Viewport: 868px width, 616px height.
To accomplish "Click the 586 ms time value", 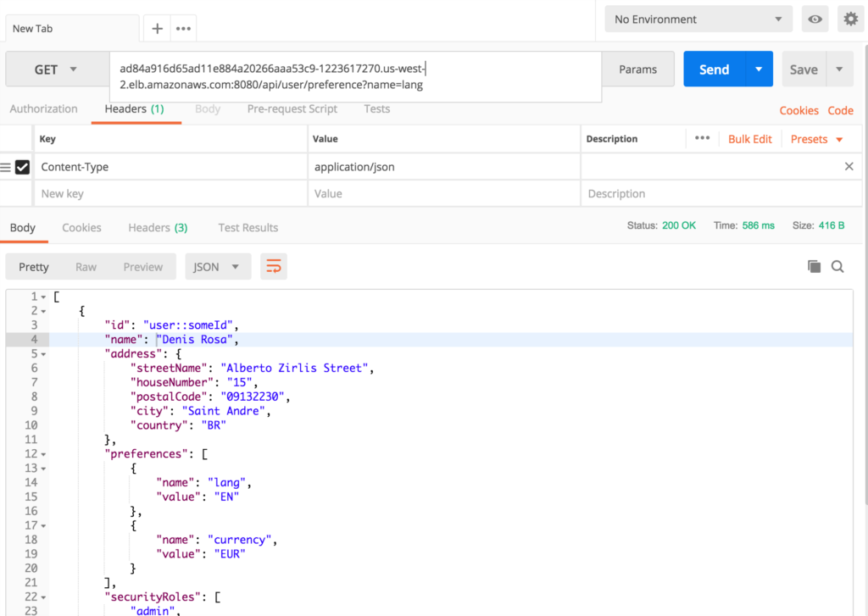I will [x=759, y=225].
